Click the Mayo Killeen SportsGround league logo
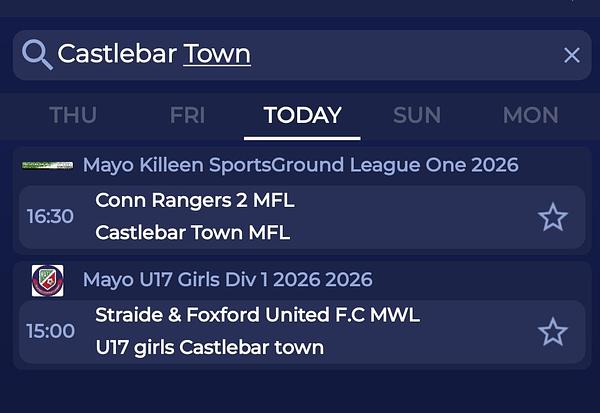The image size is (600, 413). click(47, 165)
